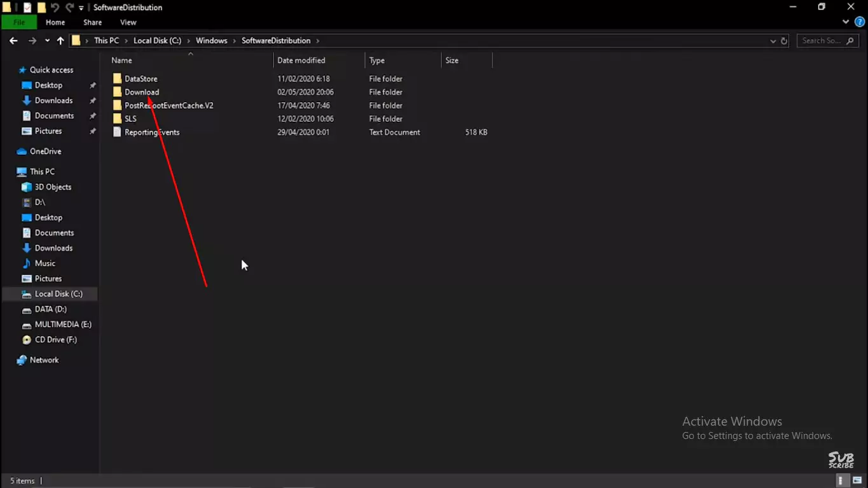
Task: Open the Share ribbon tab
Action: coord(92,22)
